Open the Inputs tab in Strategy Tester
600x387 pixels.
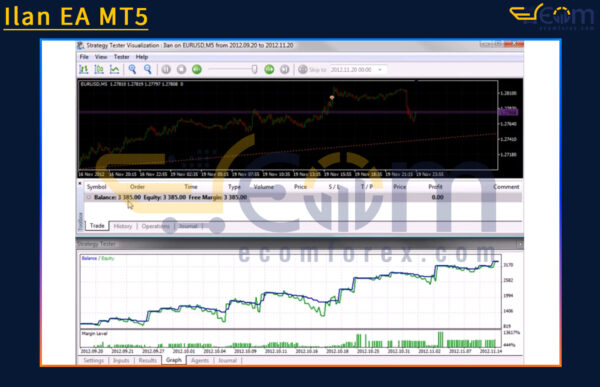[121, 360]
